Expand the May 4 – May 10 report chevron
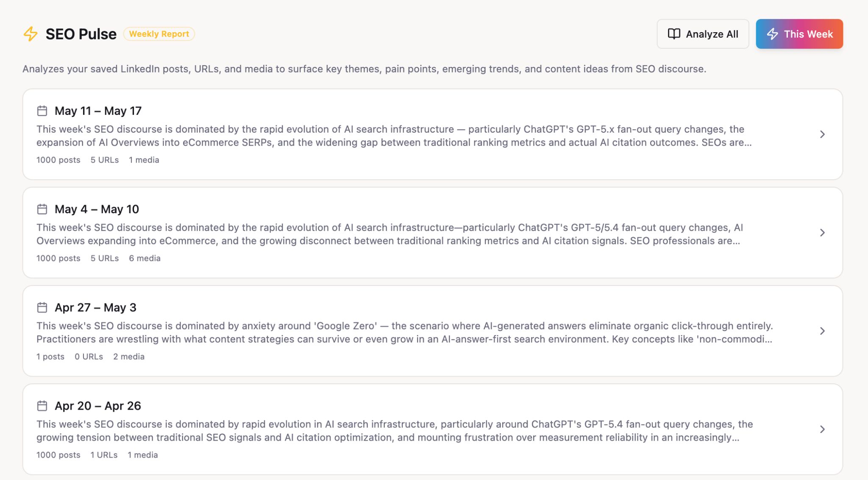This screenshot has width=868, height=480. (822, 233)
